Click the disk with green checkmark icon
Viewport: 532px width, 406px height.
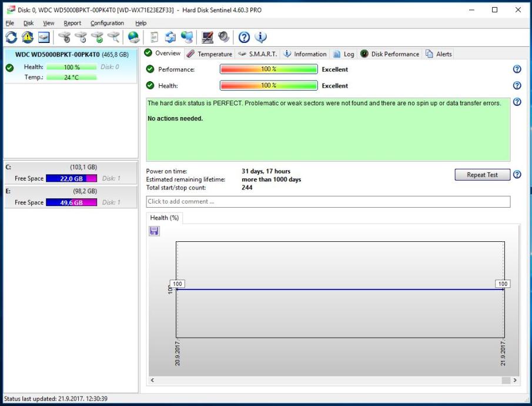point(98,38)
